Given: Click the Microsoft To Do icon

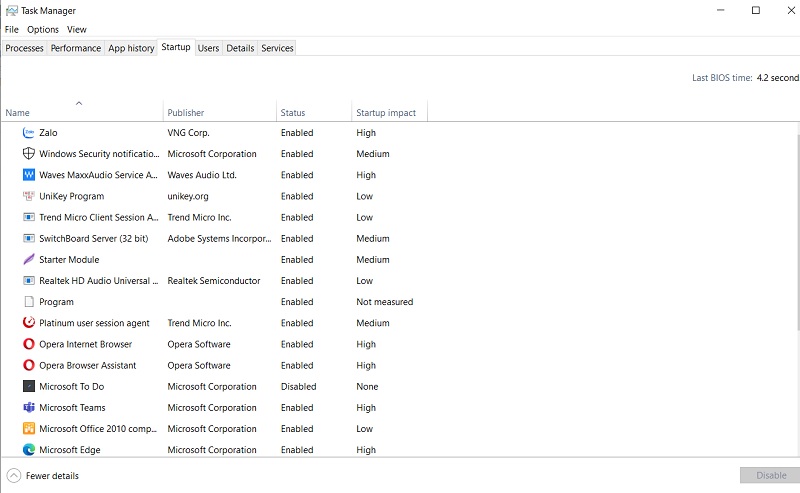Looking at the screenshot, I should point(29,386).
